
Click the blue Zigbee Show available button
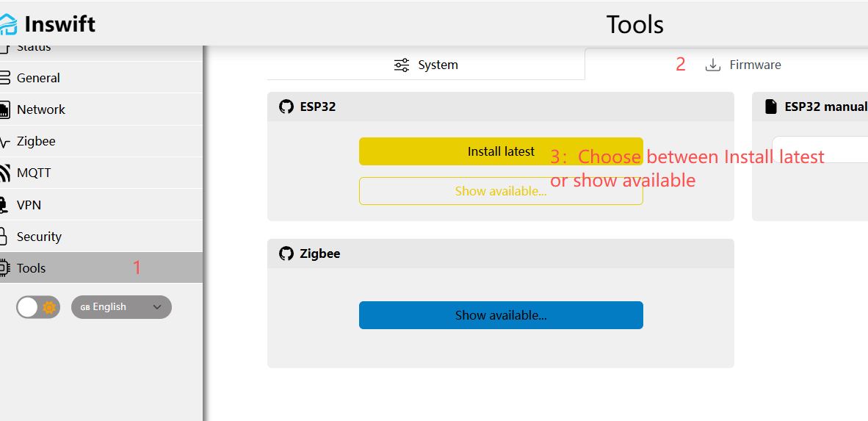(501, 315)
